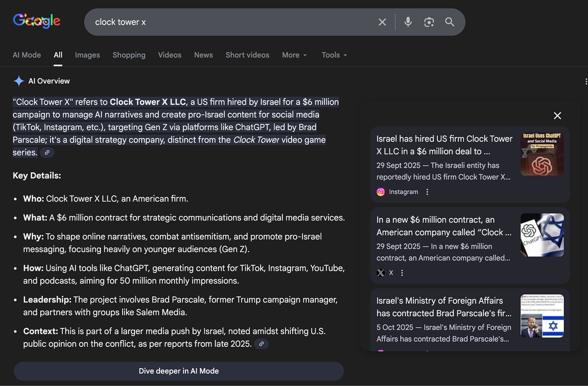The height and width of the screenshot is (386, 588).
Task: Click the 'Why:' bullet text
Action: [172, 243]
